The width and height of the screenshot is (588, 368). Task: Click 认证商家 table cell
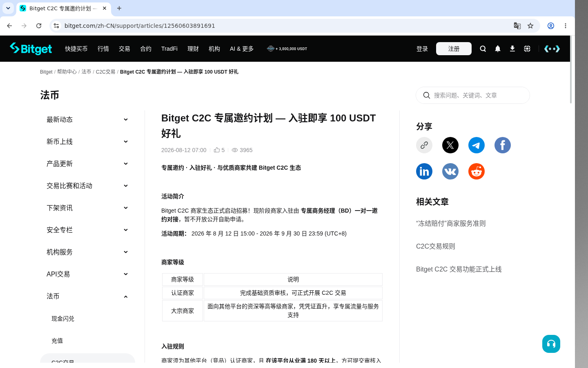183,293
